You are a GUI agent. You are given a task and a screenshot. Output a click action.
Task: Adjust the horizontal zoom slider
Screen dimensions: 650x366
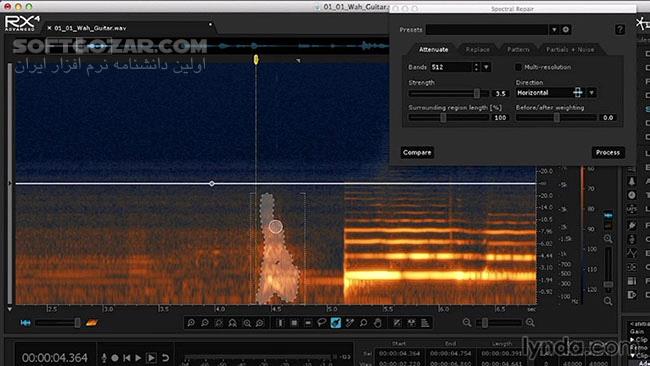485,322
